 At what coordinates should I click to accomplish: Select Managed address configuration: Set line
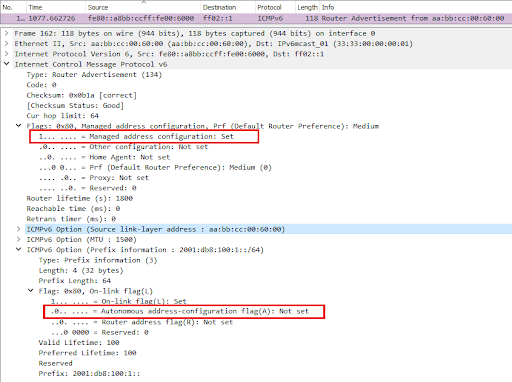pyautogui.click(x=136, y=136)
